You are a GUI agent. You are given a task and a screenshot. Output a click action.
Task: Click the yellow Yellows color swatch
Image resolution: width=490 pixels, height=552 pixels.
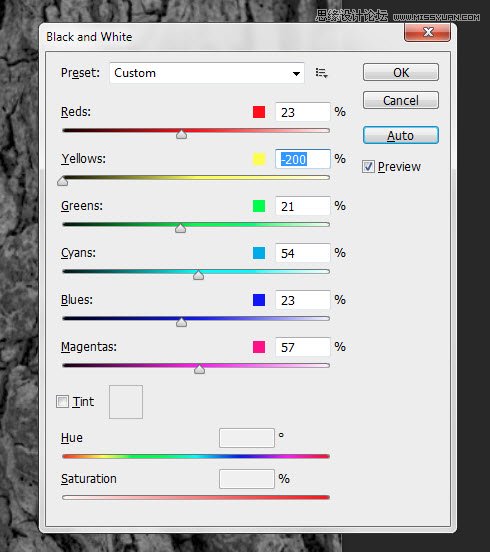click(259, 159)
